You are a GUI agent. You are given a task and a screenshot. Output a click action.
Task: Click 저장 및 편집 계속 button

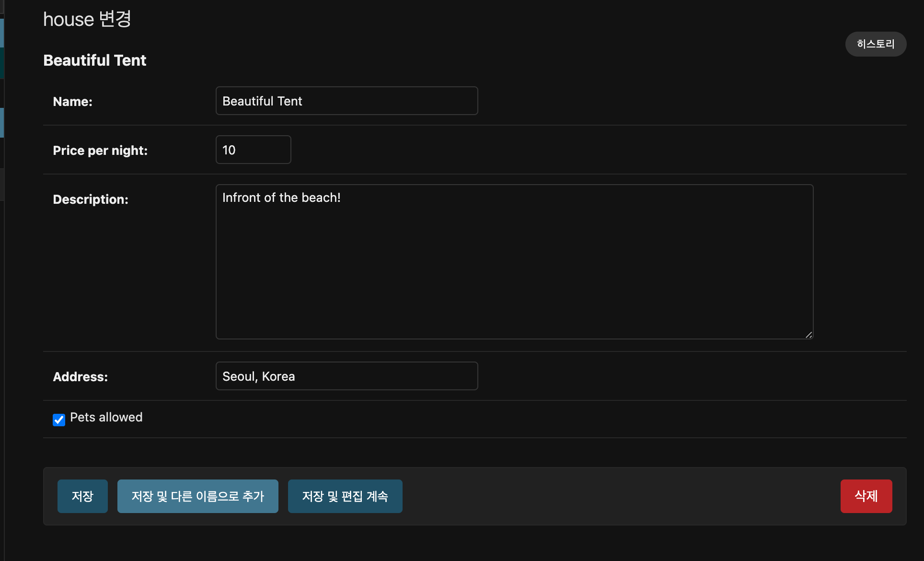[345, 496]
